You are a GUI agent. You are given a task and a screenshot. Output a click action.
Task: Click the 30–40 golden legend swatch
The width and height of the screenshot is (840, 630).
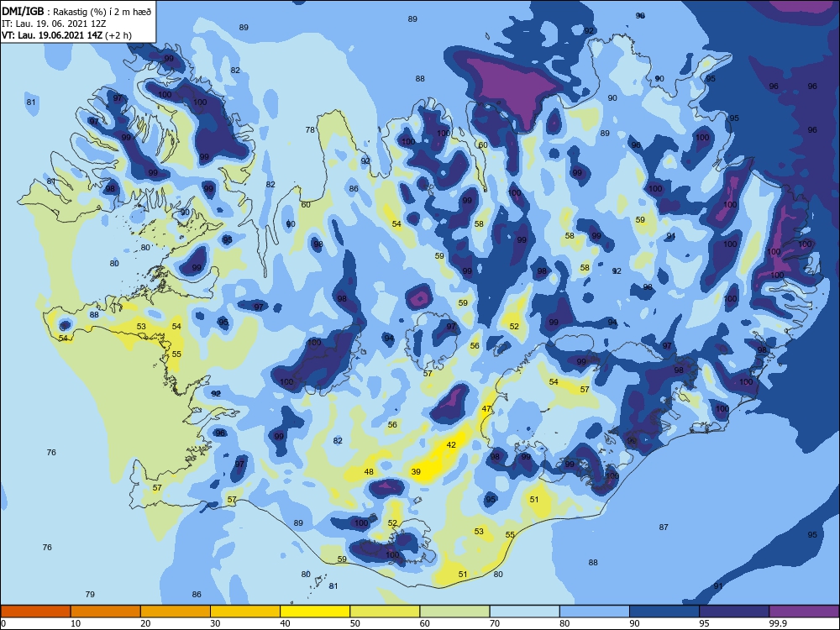coord(245,612)
